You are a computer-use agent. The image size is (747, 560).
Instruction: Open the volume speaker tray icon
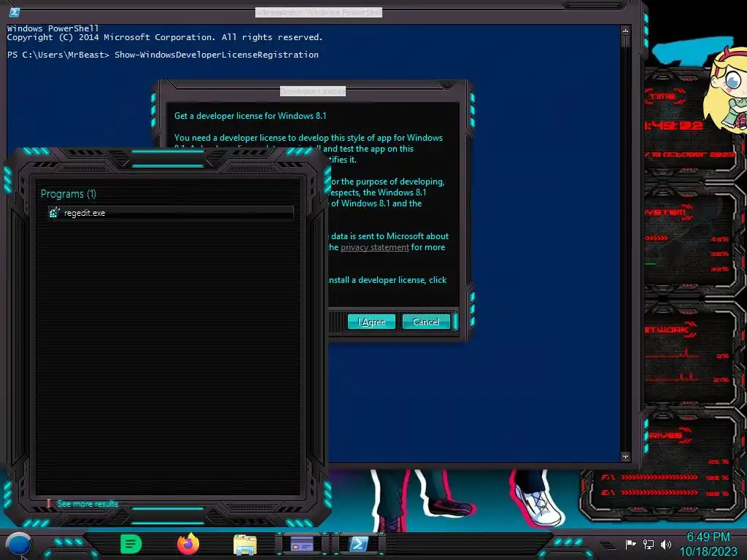pyautogui.click(x=665, y=544)
